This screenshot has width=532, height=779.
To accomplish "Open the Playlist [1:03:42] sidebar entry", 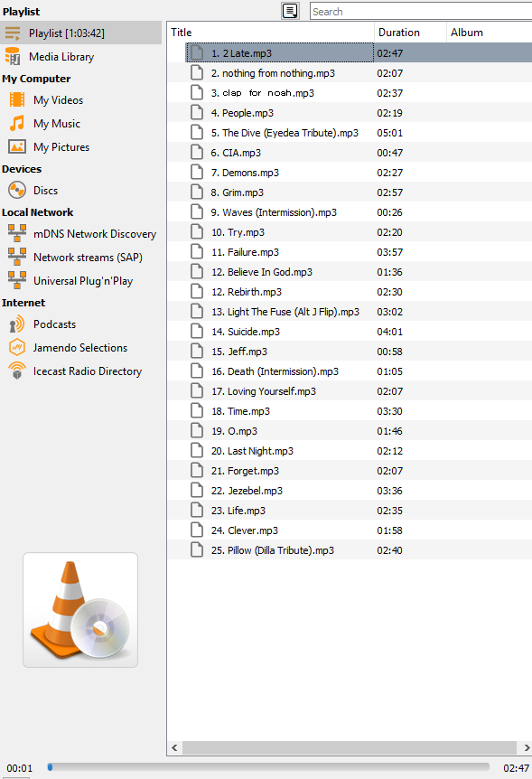I will 80,33.
